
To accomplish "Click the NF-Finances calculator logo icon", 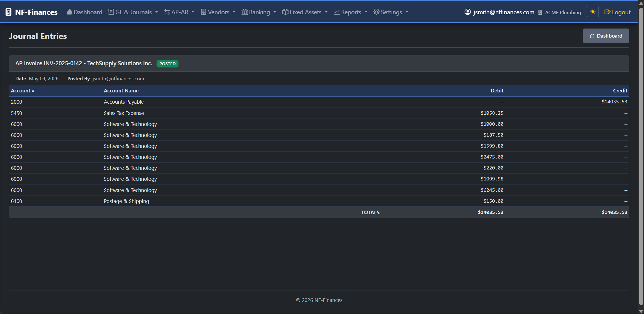I will click(8, 12).
